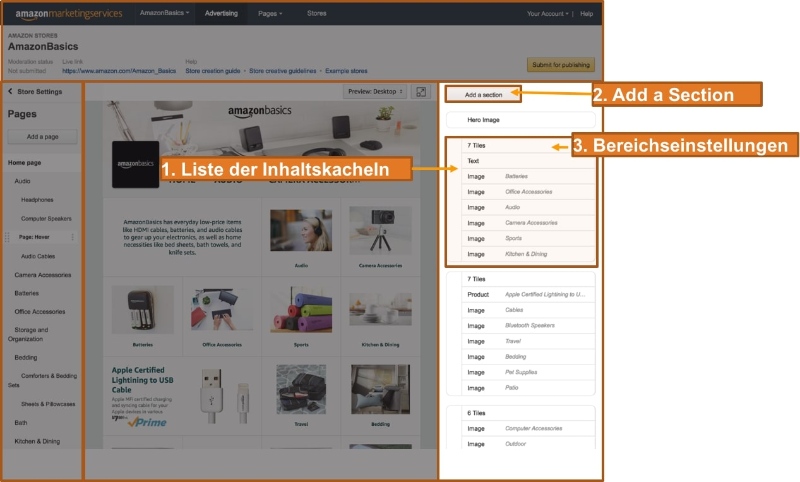Select Sheets & Pillowcases subpage
Viewport: 800px width, 482px height.
point(48,404)
